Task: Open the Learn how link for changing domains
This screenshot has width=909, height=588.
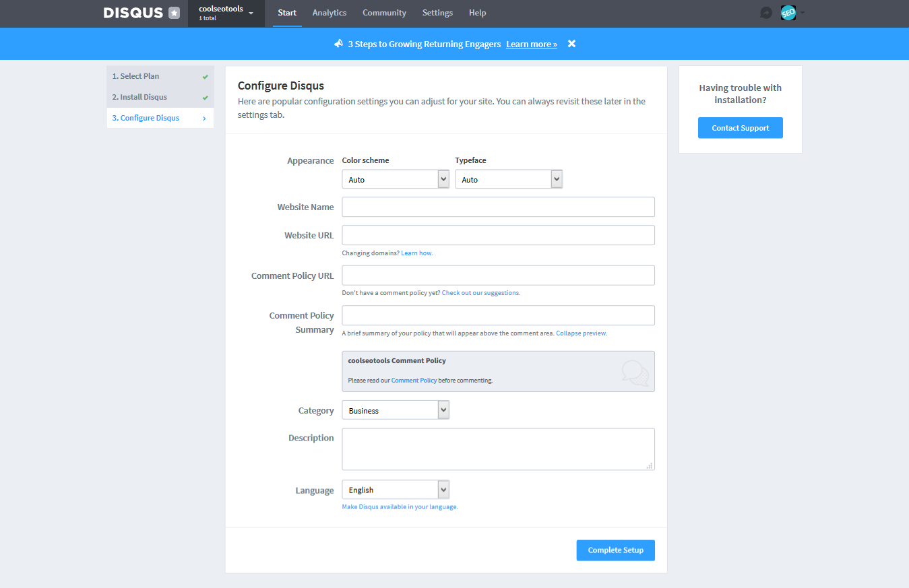Action: point(416,253)
